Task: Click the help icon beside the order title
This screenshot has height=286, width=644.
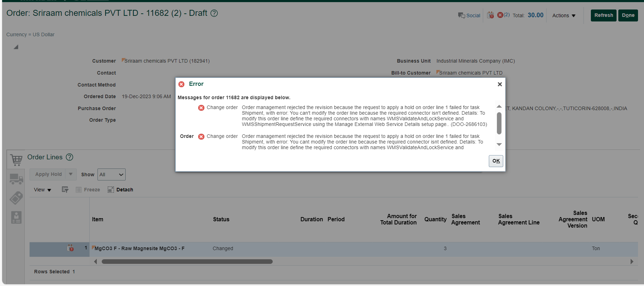Action: click(214, 13)
